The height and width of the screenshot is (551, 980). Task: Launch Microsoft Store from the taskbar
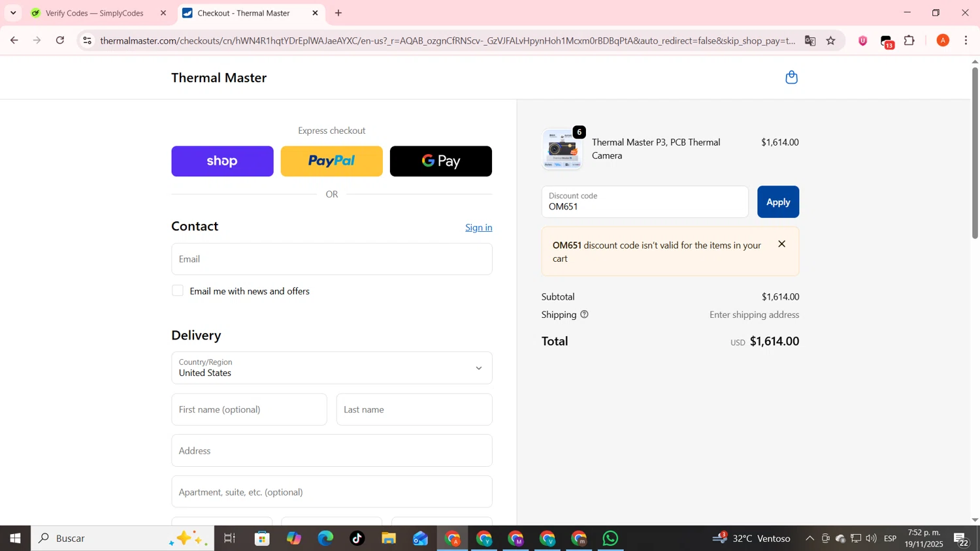click(262, 539)
